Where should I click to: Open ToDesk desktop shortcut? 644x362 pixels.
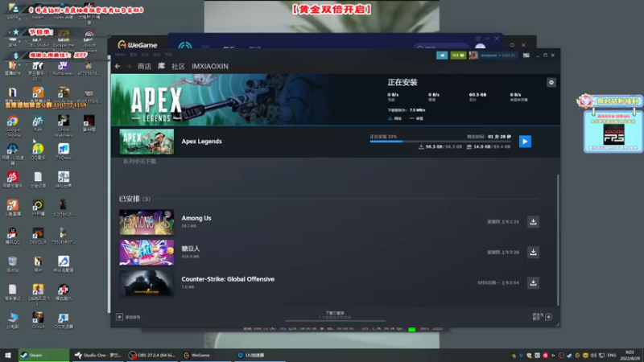click(64, 151)
